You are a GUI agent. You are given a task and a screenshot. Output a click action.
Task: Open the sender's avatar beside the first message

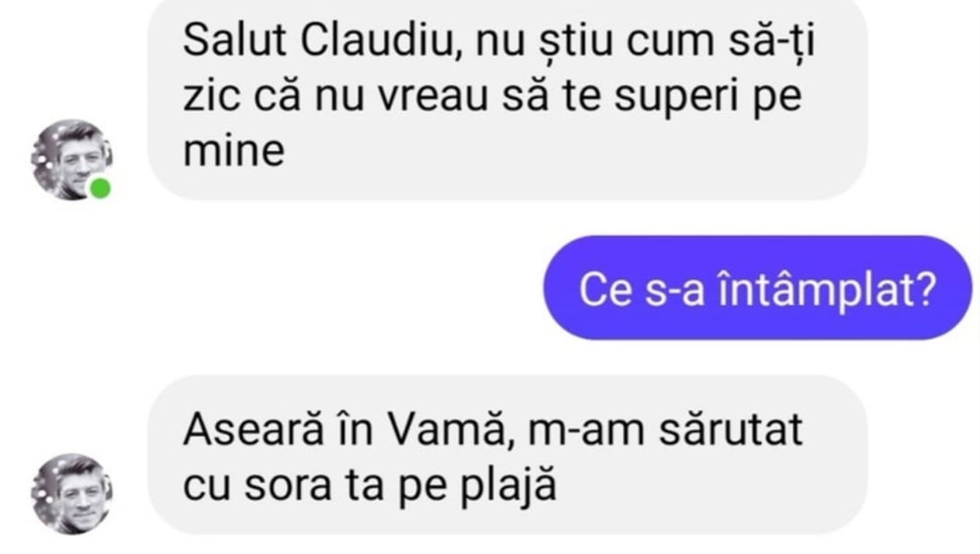pyautogui.click(x=72, y=160)
